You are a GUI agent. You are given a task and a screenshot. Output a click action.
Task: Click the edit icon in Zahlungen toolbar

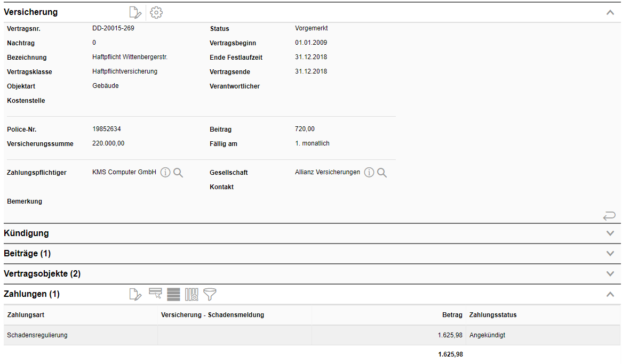(135, 294)
